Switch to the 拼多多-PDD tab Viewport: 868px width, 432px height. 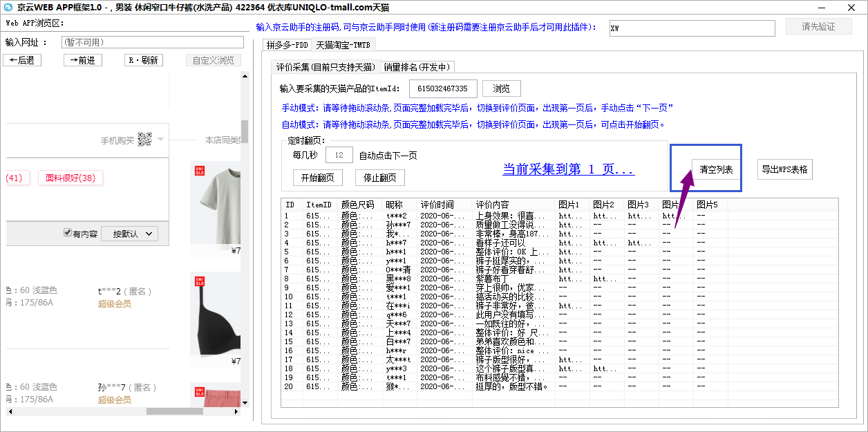(287, 45)
